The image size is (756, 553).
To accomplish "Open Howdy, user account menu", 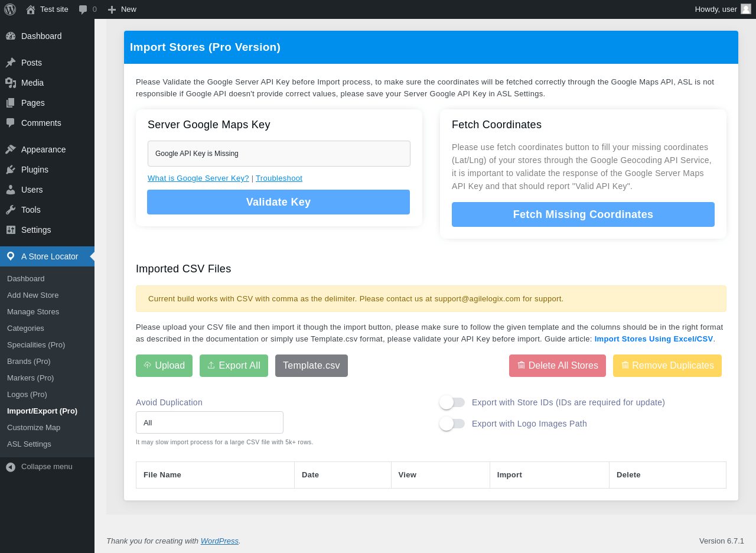I will tap(723, 9).
